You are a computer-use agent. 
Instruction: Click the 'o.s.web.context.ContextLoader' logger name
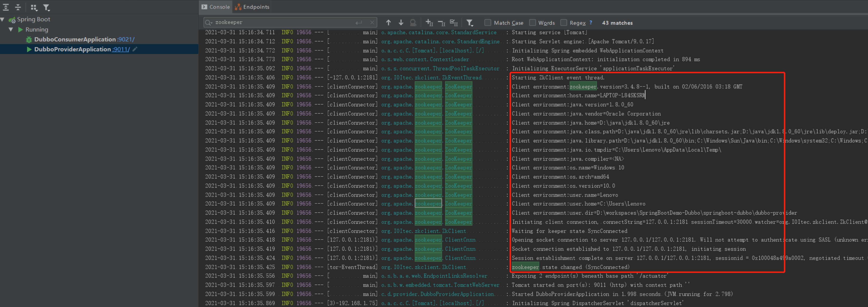click(x=425, y=59)
